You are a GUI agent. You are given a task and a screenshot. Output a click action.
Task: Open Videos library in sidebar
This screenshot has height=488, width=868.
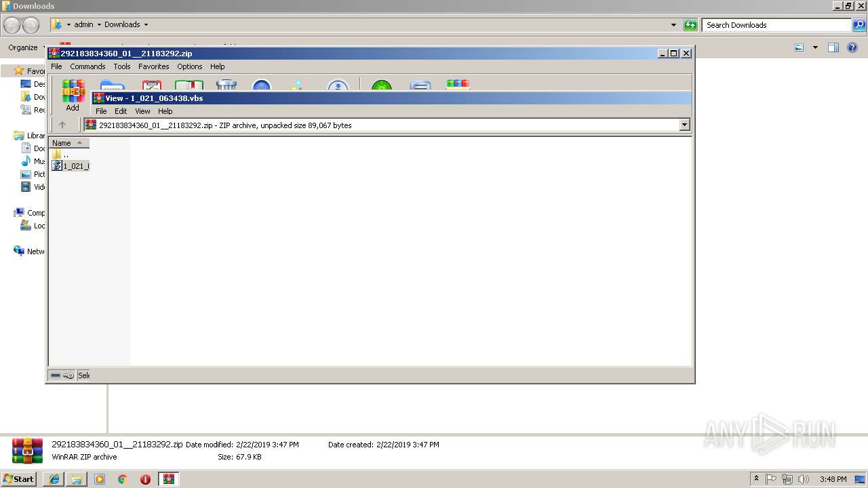click(x=33, y=187)
